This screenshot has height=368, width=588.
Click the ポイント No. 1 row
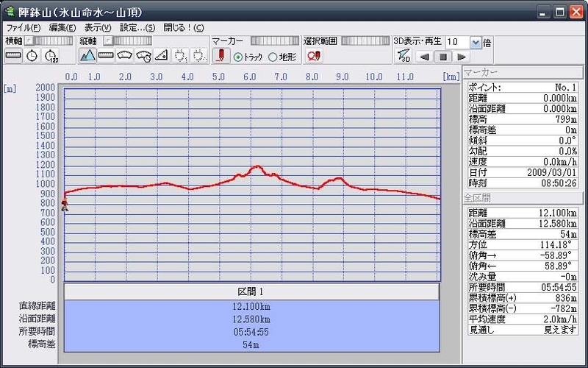(x=523, y=88)
